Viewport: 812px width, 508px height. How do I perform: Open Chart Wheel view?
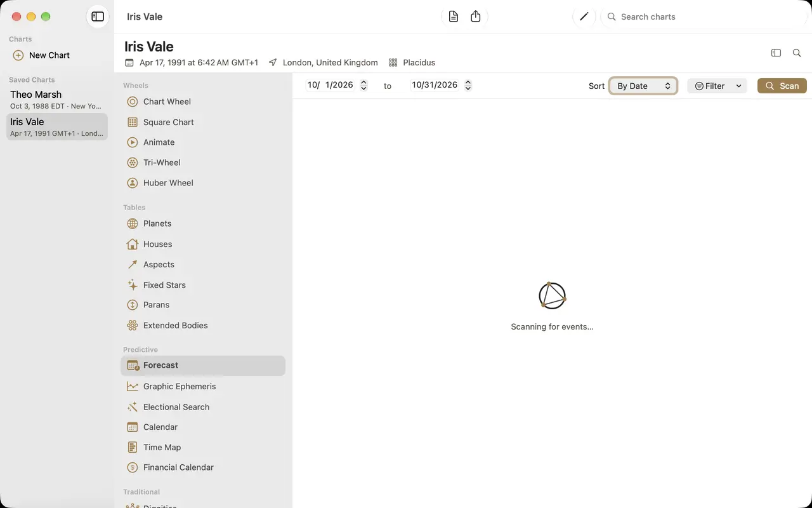click(x=203, y=102)
